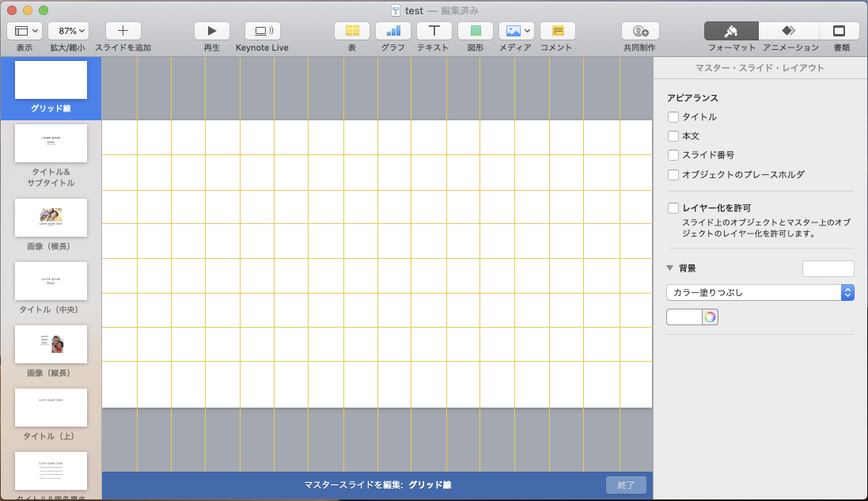Start the slideshow with 再生
Viewport: 868px width, 501px height.
point(211,31)
